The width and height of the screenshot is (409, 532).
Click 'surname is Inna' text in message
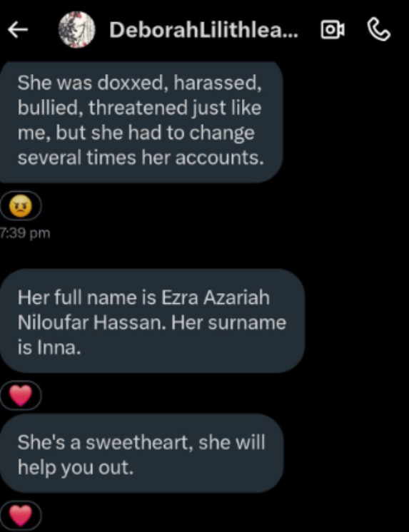152,335
